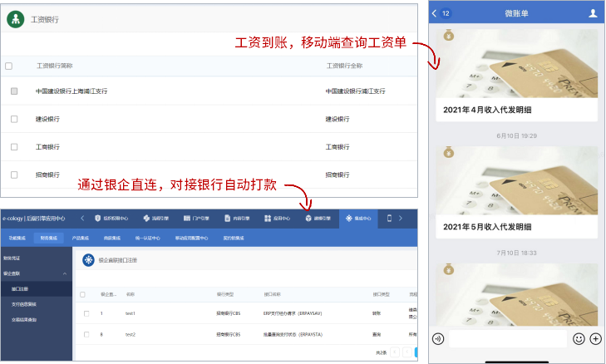Click the 工资银行 green header icon

coord(14,19)
